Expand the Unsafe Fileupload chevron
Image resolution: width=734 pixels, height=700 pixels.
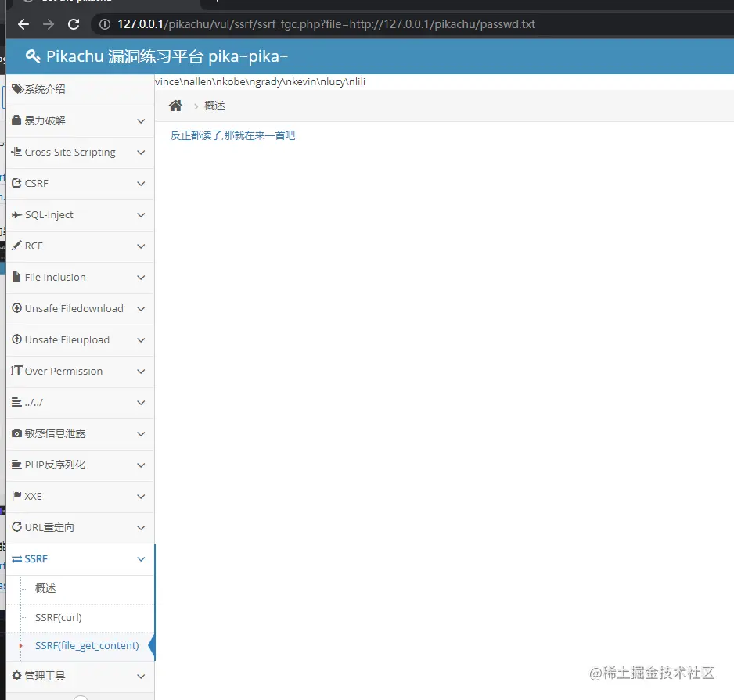[x=141, y=340]
